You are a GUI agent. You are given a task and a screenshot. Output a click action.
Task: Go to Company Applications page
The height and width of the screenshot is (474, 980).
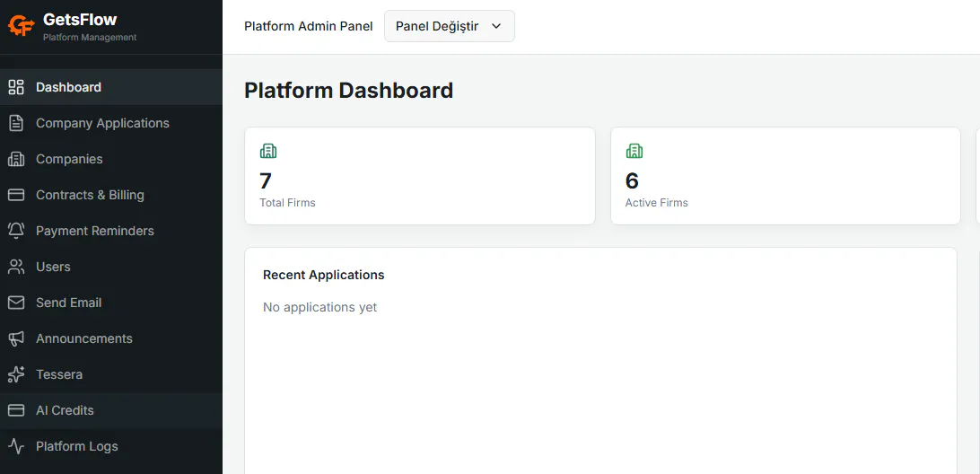pyautogui.click(x=111, y=123)
